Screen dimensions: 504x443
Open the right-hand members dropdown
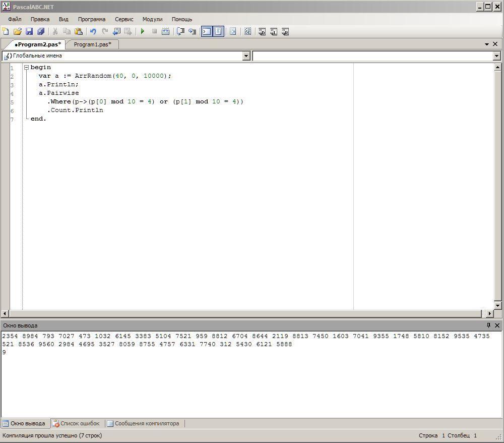click(x=496, y=56)
